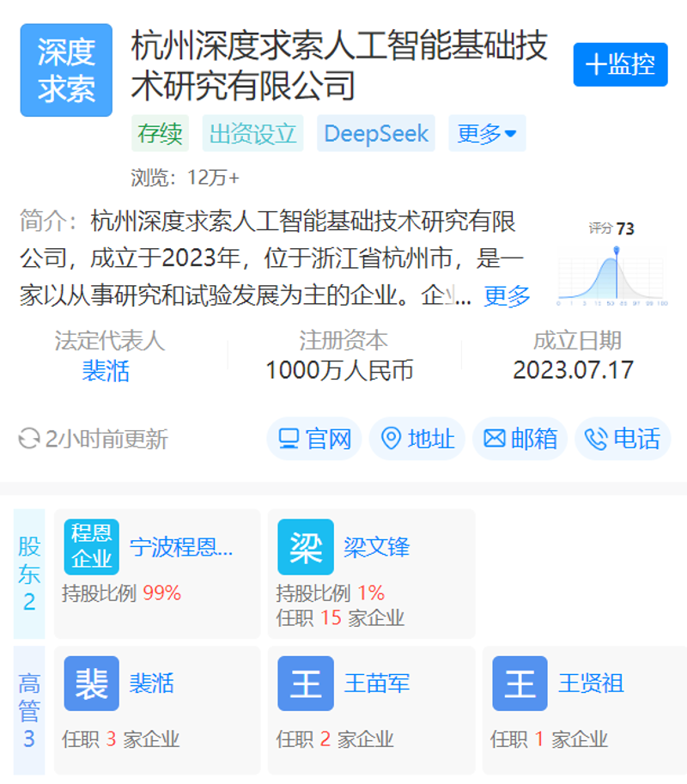Click 任职 1 家企业 text

tap(549, 739)
